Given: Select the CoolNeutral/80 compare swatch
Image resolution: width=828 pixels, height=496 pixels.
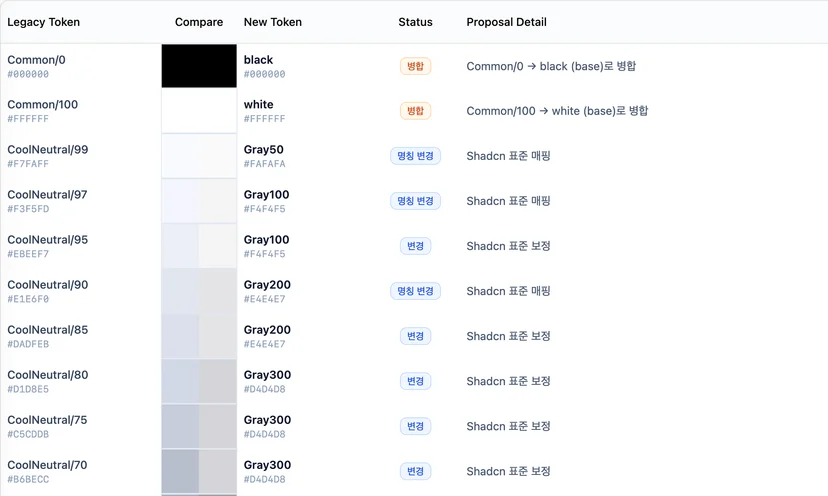Looking at the screenshot, I should point(199,381).
